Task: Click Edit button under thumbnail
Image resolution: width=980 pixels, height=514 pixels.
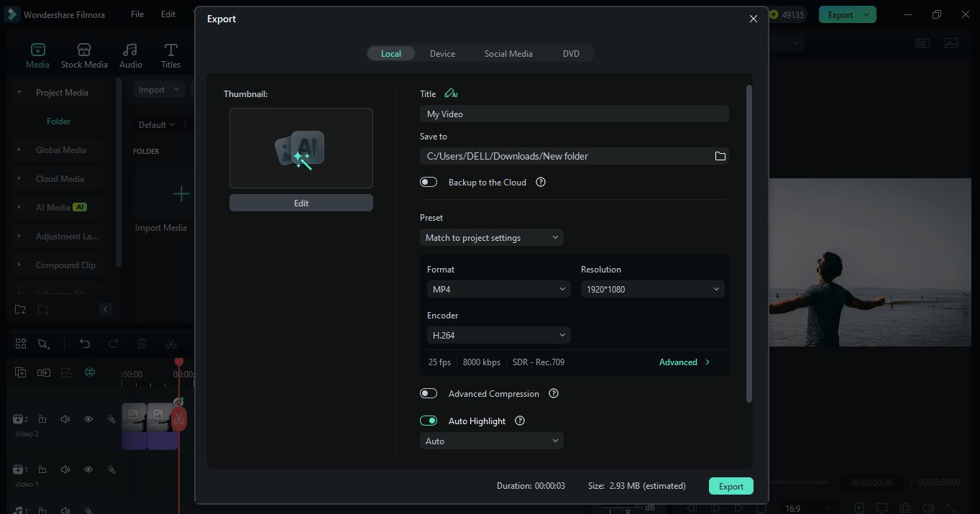Action: tap(301, 203)
